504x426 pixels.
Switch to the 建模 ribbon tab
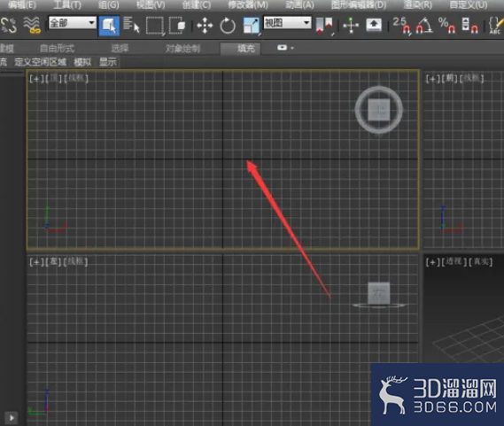click(6, 49)
